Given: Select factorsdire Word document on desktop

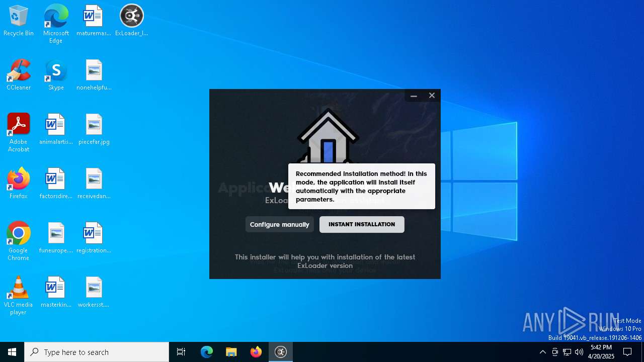Looking at the screenshot, I should click(x=56, y=184).
